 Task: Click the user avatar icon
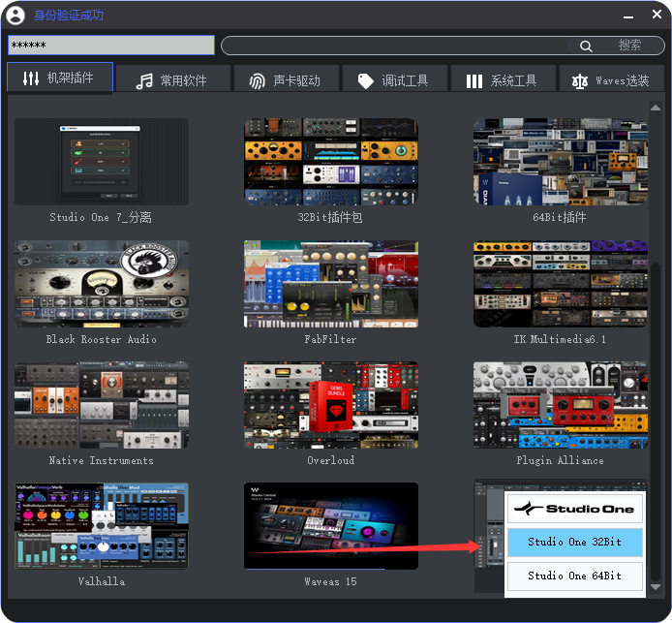click(15, 16)
